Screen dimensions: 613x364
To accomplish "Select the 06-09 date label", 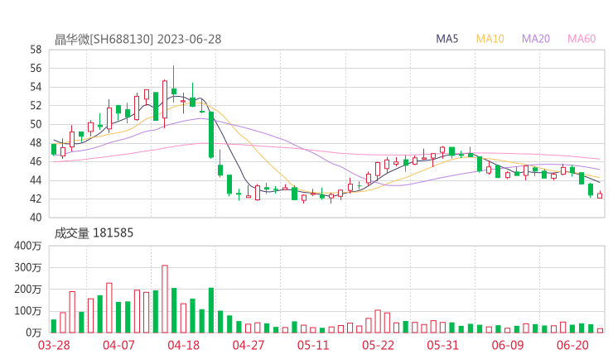I will (x=508, y=345).
